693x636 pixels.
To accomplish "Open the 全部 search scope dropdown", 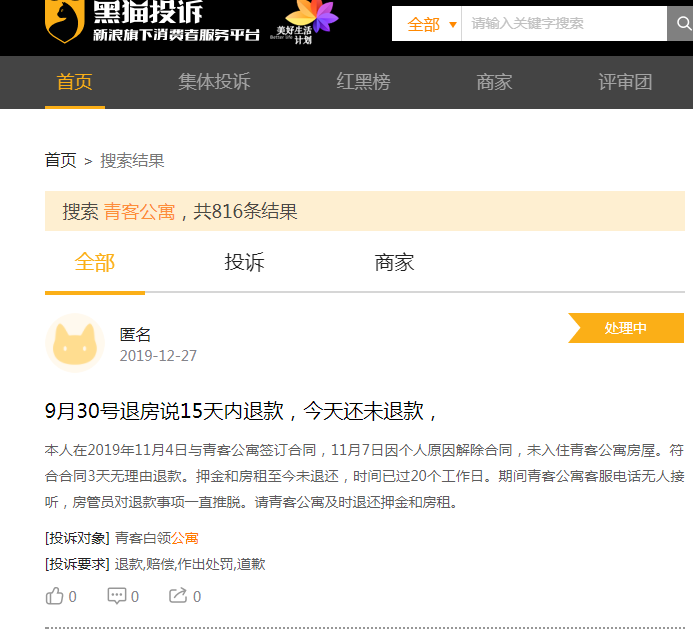I will tap(426, 24).
